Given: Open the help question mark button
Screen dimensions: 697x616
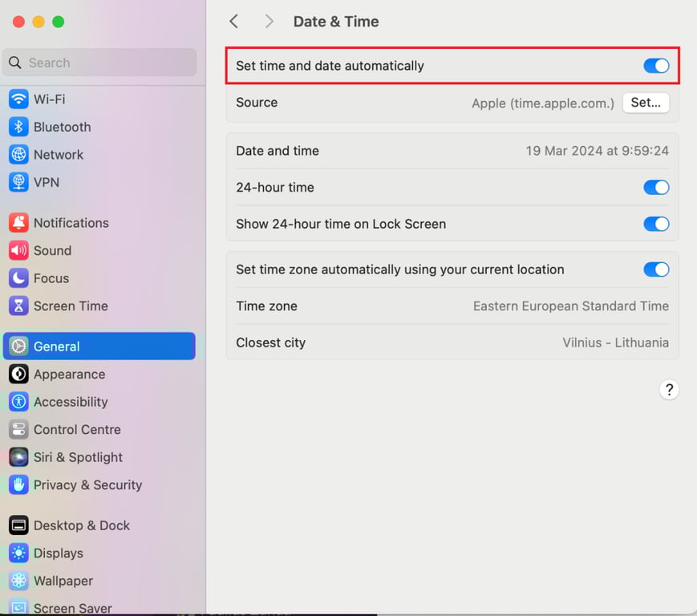Looking at the screenshot, I should [x=670, y=389].
